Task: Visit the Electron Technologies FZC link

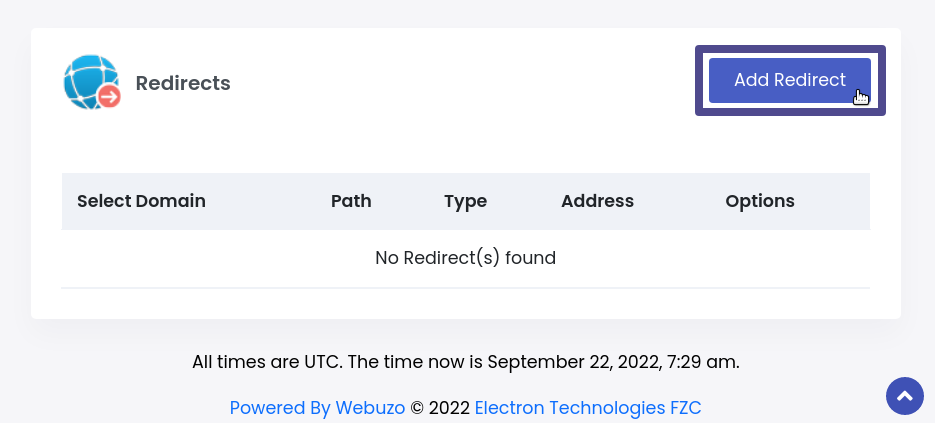Action: coord(588,408)
